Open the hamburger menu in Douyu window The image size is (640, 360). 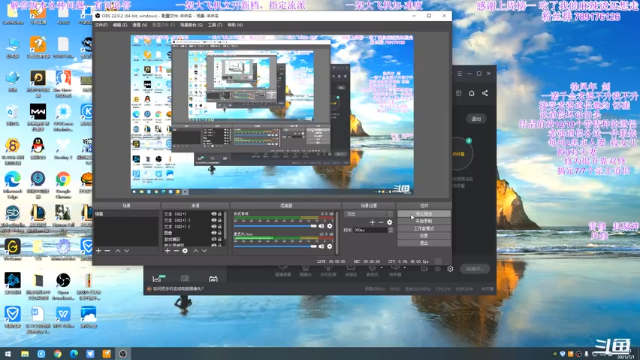[460, 73]
